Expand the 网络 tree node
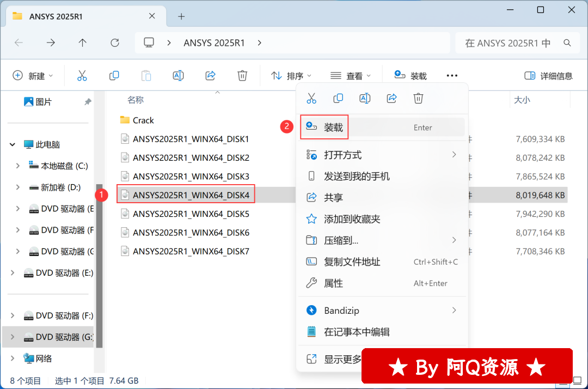This screenshot has height=389, width=588. 13,358
